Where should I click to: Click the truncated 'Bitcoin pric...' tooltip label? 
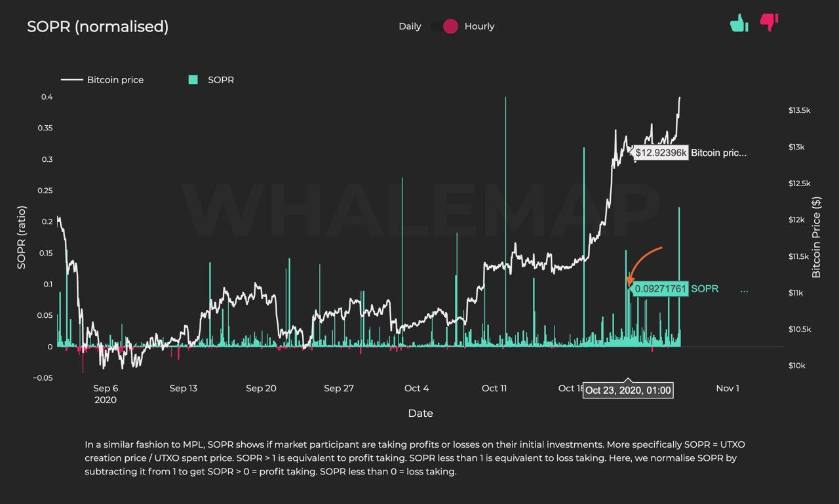click(718, 153)
